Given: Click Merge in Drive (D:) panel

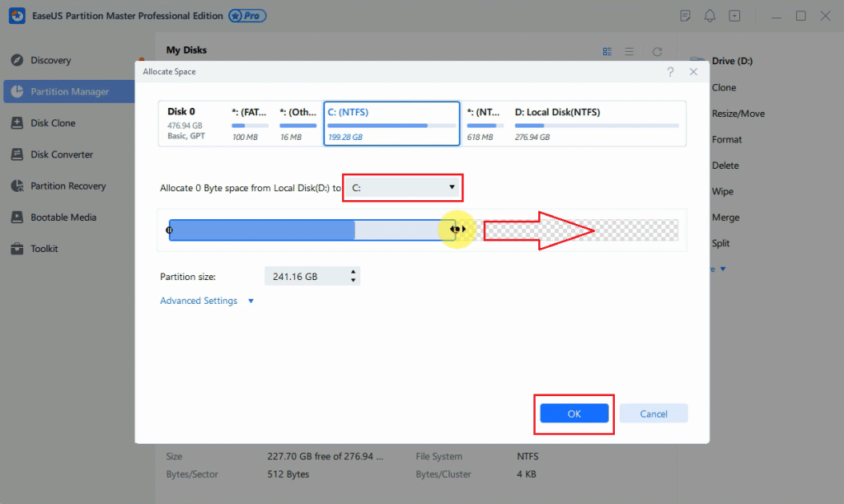Looking at the screenshot, I should pyautogui.click(x=725, y=217).
